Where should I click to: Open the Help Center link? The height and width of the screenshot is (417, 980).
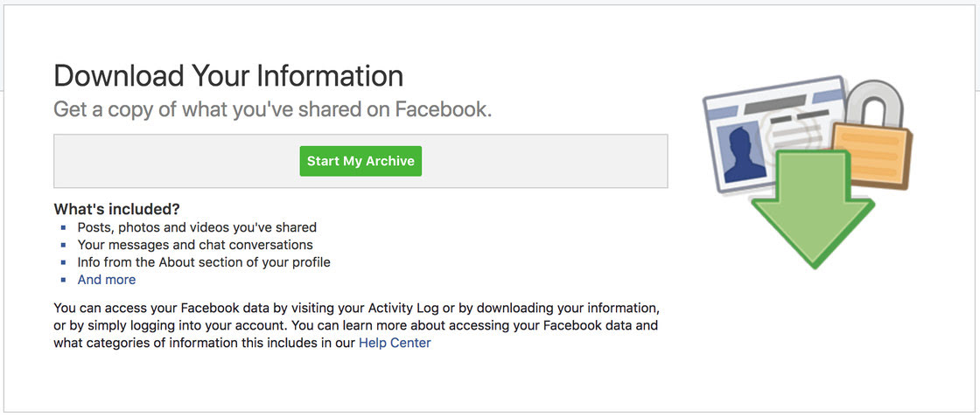pos(395,343)
